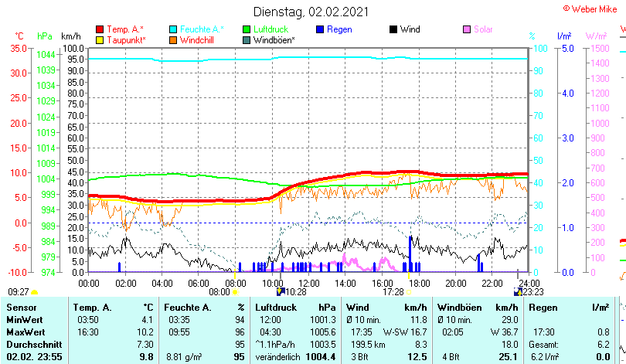Viewport: 626px width, 364px height.
Task: Click the red Temp. A. legend swatch
Action: click(100, 29)
